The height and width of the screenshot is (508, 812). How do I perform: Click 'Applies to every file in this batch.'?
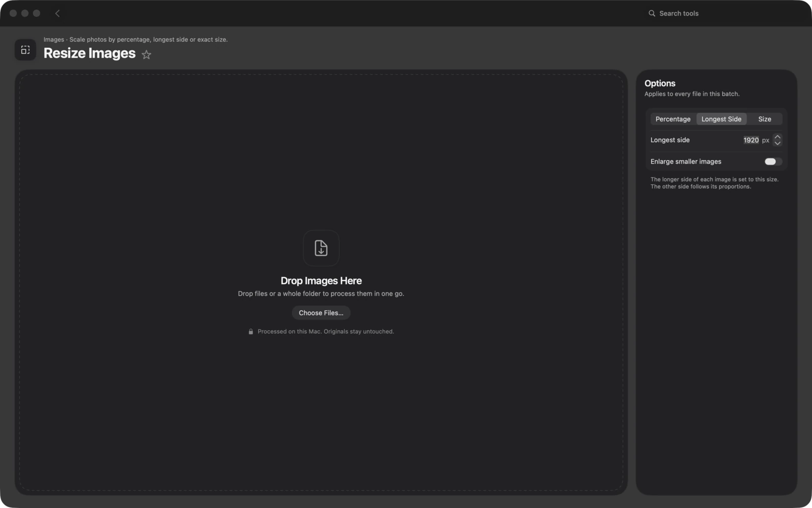[692, 94]
